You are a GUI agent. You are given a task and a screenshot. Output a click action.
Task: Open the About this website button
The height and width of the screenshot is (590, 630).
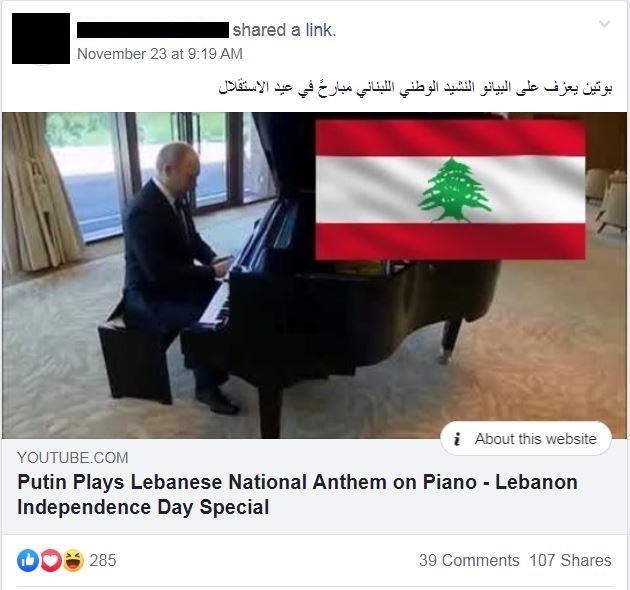(526, 438)
